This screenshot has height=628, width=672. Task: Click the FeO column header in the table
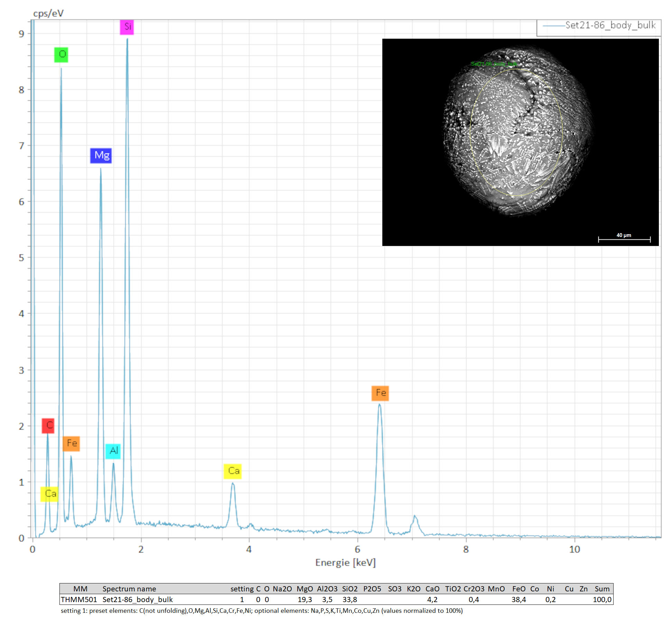click(519, 589)
